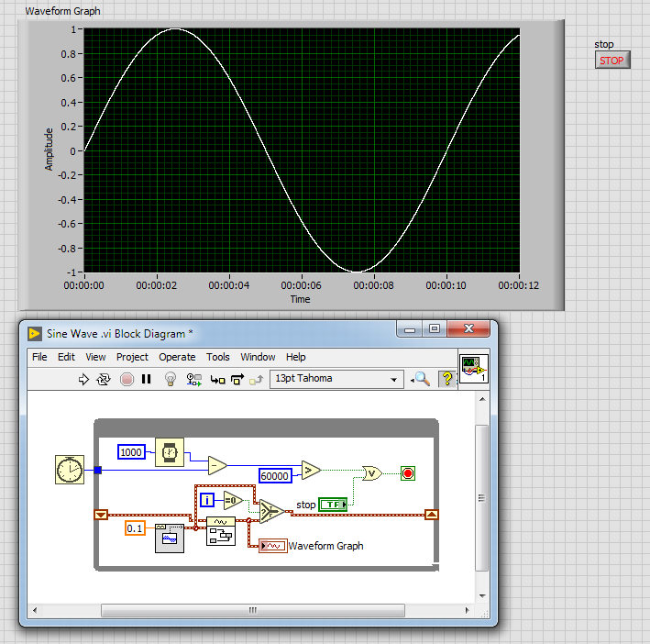This screenshot has height=644, width=650.
Task: Pause execution with the Pause button
Action: click(x=147, y=379)
